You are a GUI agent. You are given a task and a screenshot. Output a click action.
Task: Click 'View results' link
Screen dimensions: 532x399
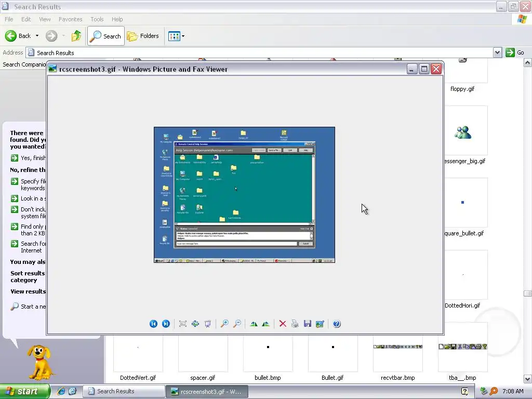click(28, 291)
